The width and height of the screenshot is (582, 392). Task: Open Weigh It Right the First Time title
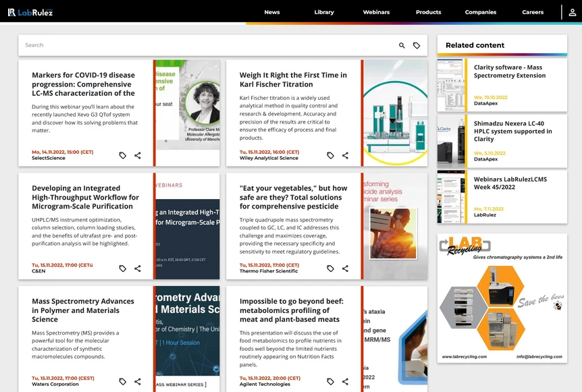293,80
